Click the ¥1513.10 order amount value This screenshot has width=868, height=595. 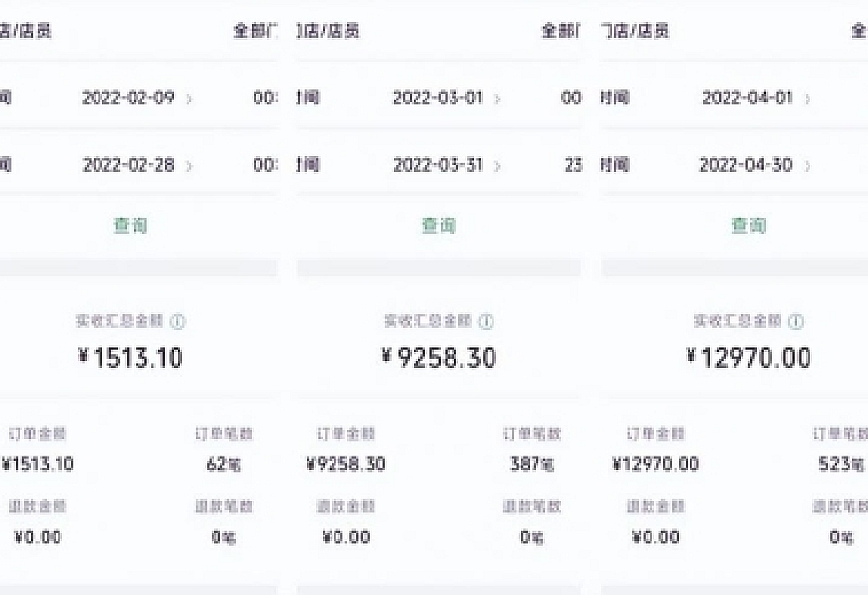point(39,464)
